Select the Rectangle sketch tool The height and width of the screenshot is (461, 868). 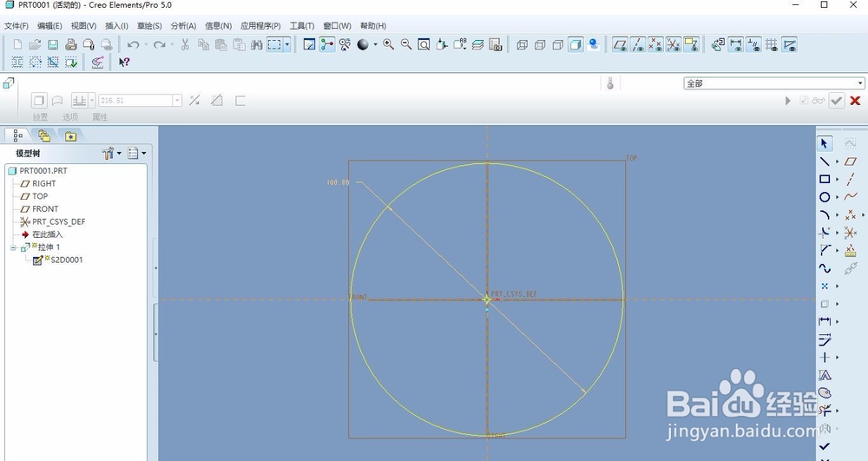825,180
